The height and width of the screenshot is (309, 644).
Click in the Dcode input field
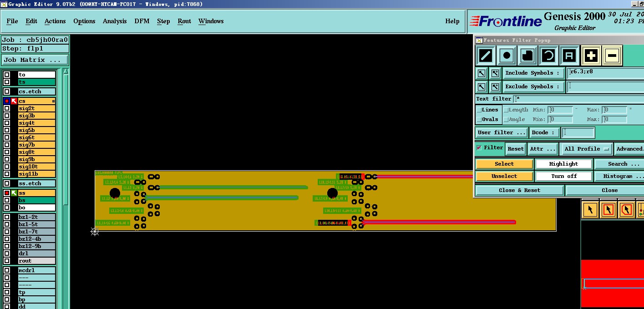578,132
